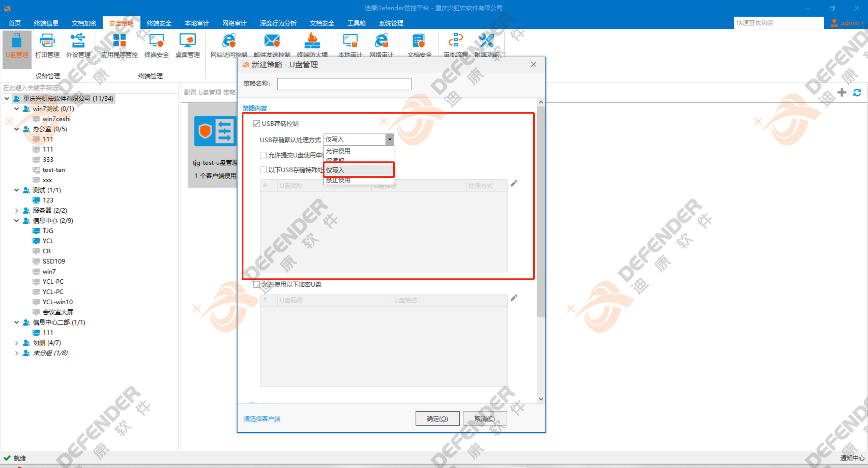
Task: Click the 取消(C) button
Action: pyautogui.click(x=485, y=418)
